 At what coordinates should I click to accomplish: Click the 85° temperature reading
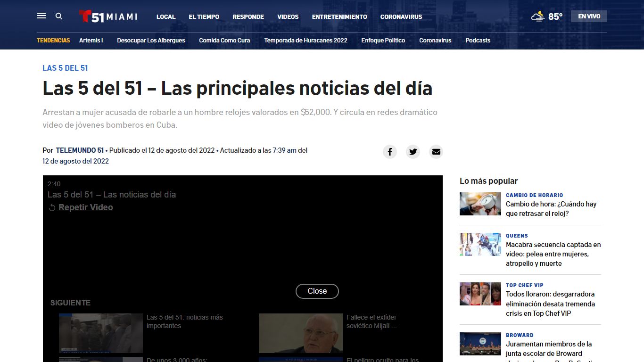(555, 16)
